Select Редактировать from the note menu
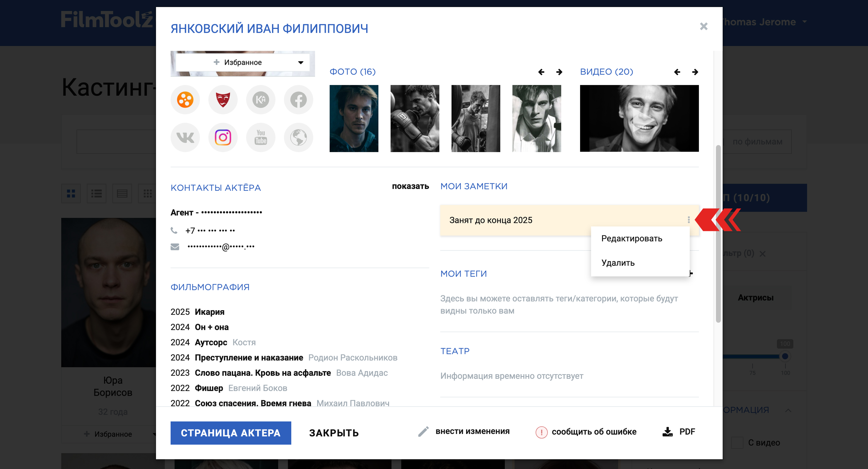 point(632,239)
